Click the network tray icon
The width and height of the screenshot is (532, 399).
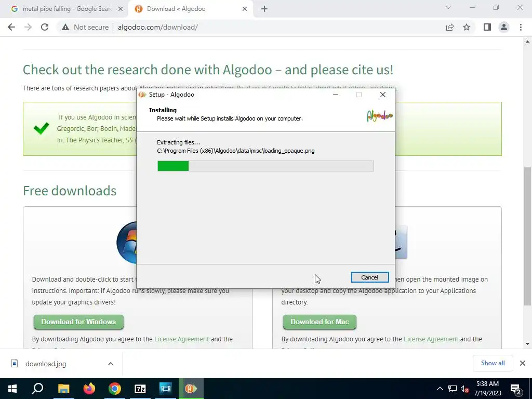click(x=453, y=389)
